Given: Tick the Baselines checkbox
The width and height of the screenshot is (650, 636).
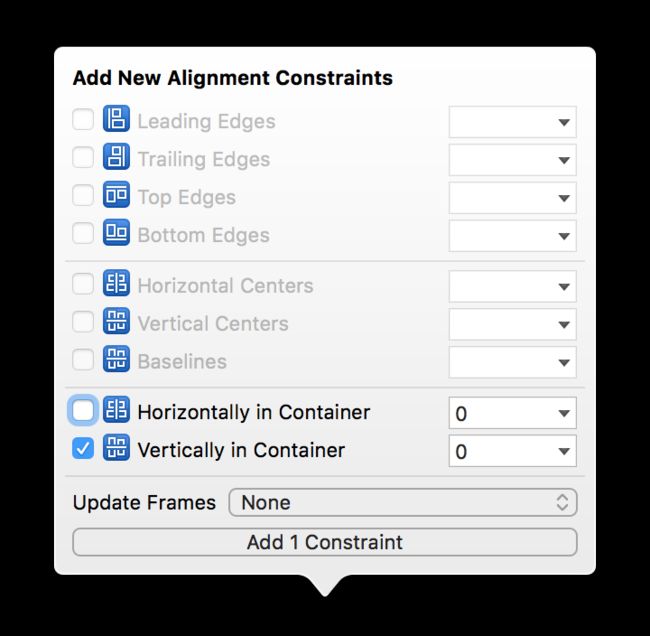Looking at the screenshot, I should coord(83,359).
